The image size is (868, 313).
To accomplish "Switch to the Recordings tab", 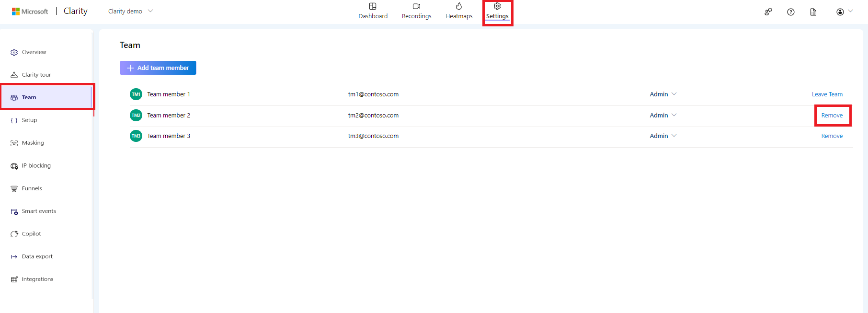I will 416,12.
